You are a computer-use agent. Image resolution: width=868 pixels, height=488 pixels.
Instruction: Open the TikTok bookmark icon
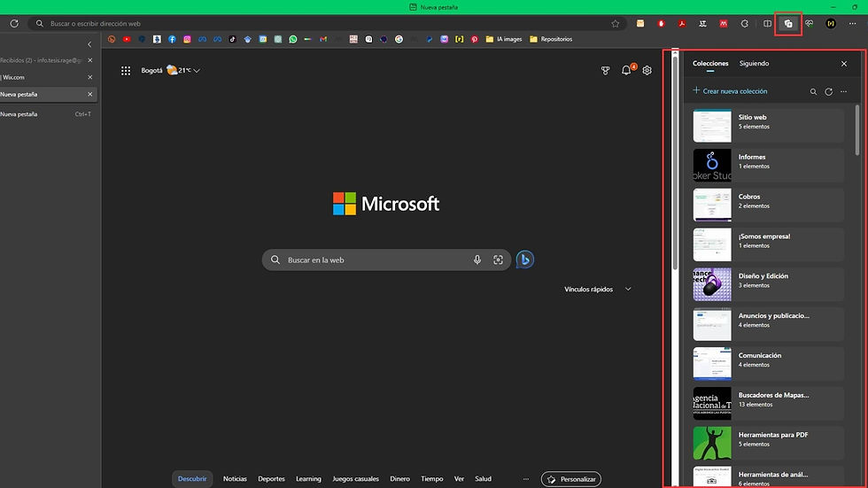232,39
